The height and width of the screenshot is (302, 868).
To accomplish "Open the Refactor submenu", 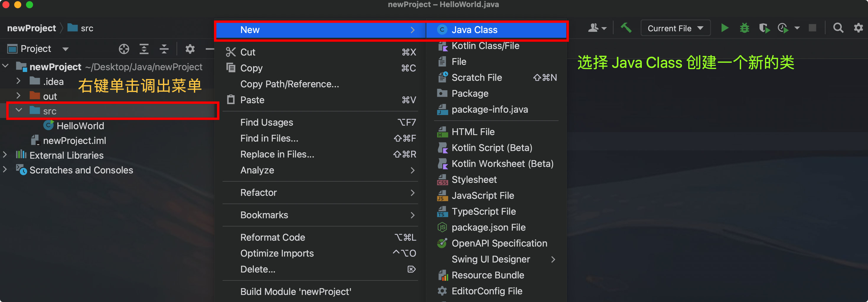I will click(x=320, y=193).
